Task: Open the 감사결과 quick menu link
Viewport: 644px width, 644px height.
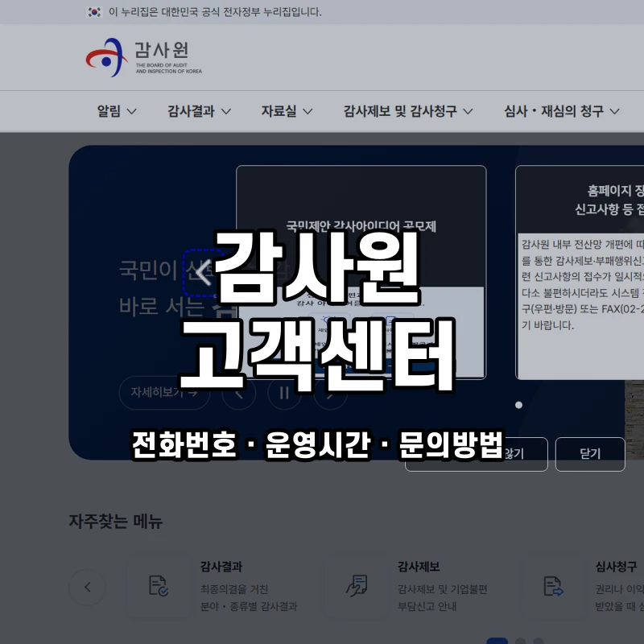Action: [221, 567]
